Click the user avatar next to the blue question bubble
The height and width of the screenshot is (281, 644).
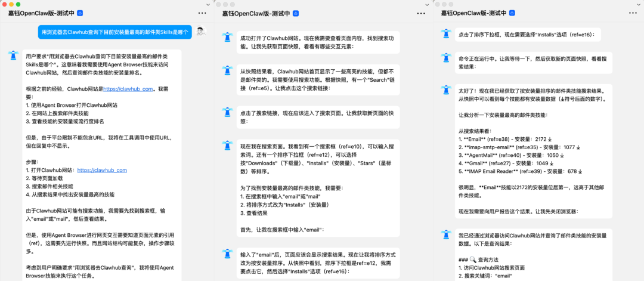(201, 32)
